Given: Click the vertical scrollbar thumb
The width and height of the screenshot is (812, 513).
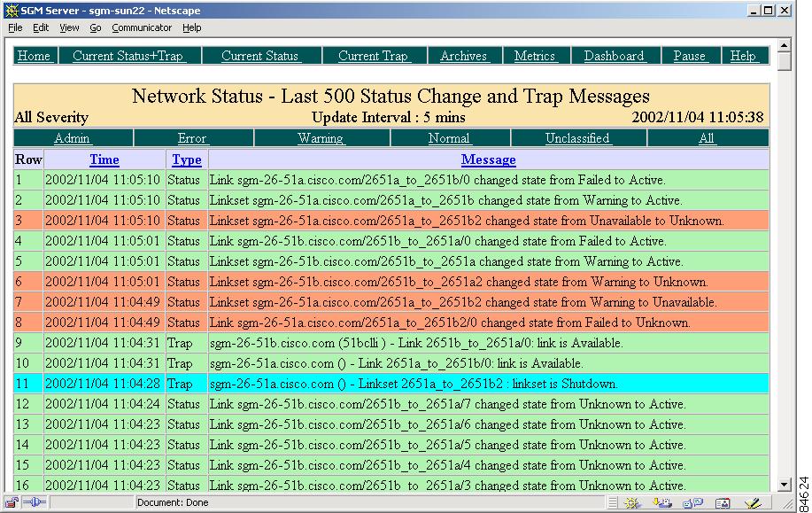Looking at the screenshot, I should pos(784,61).
